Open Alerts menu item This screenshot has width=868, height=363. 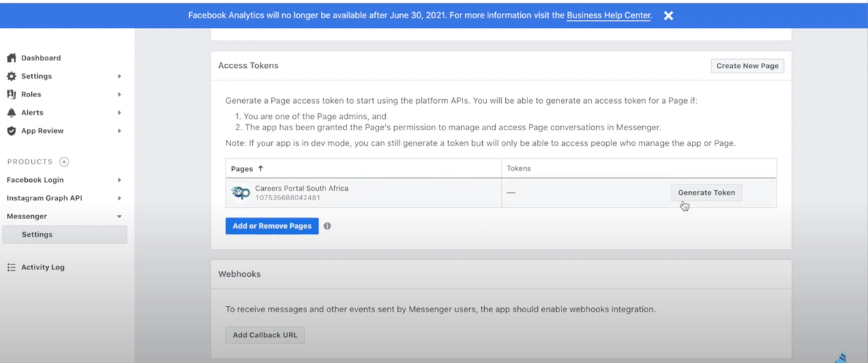click(32, 113)
